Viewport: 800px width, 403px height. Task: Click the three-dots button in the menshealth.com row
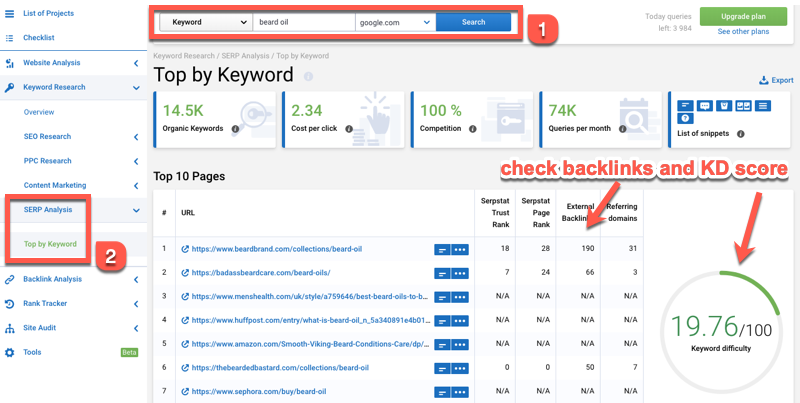pyautogui.click(x=460, y=297)
